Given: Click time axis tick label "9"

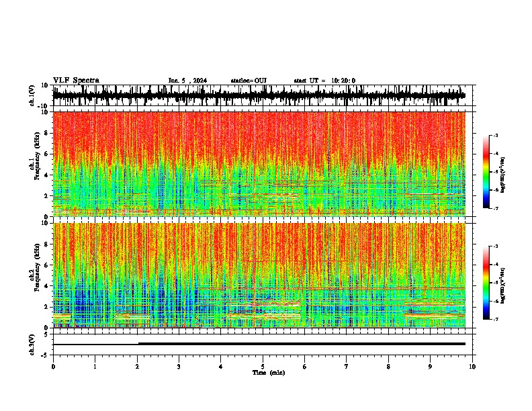Looking at the screenshot, I should click(430, 367).
